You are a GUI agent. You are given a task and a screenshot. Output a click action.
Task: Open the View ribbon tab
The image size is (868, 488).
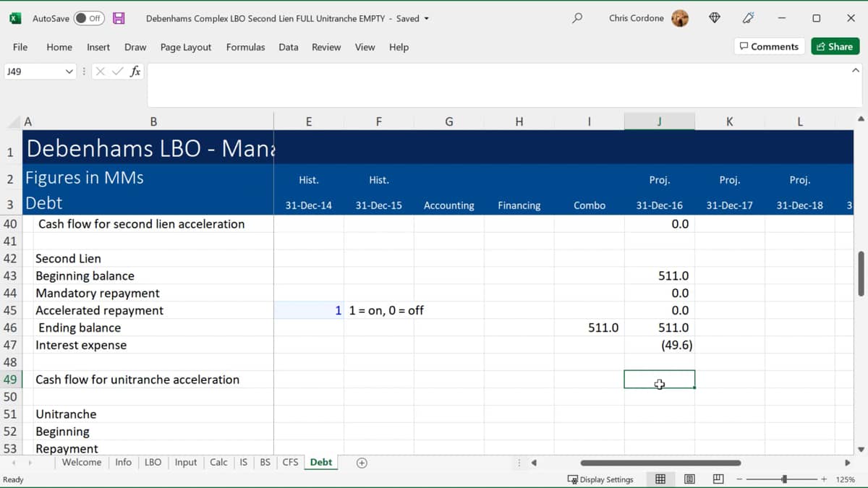[x=365, y=47]
